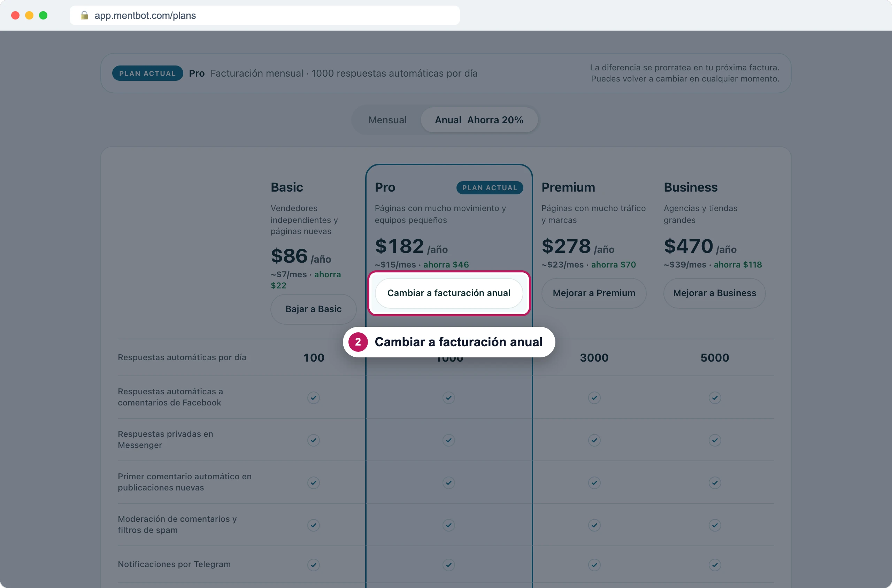Click Business checkmark for Moderación de comentarios
The height and width of the screenshot is (588, 892).
point(715,525)
